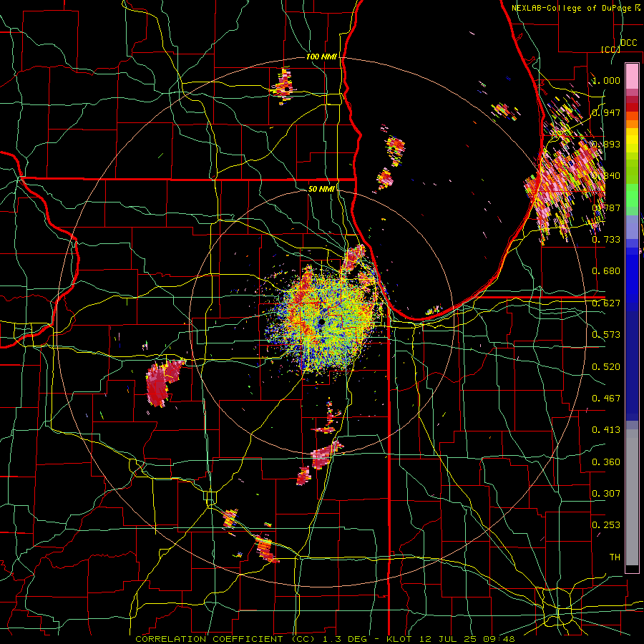The image size is (644, 644).
Task: Click the 50 NMI range ring label
Action: (x=321, y=189)
